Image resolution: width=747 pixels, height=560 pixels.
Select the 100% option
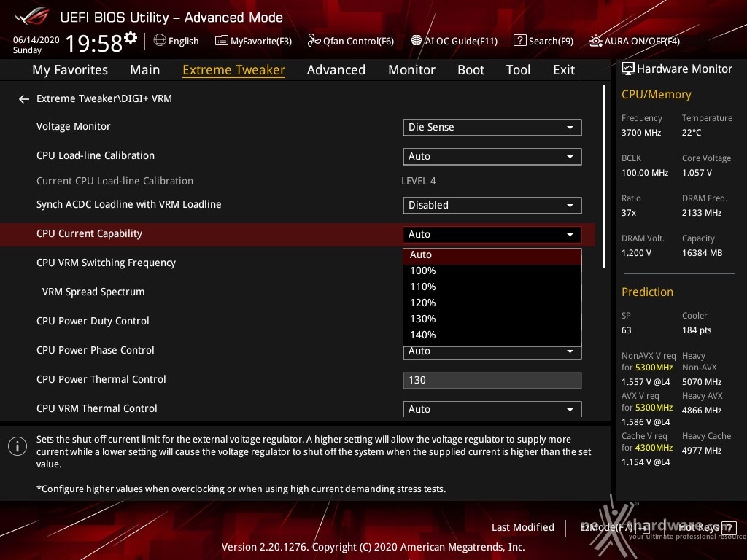(x=492, y=271)
